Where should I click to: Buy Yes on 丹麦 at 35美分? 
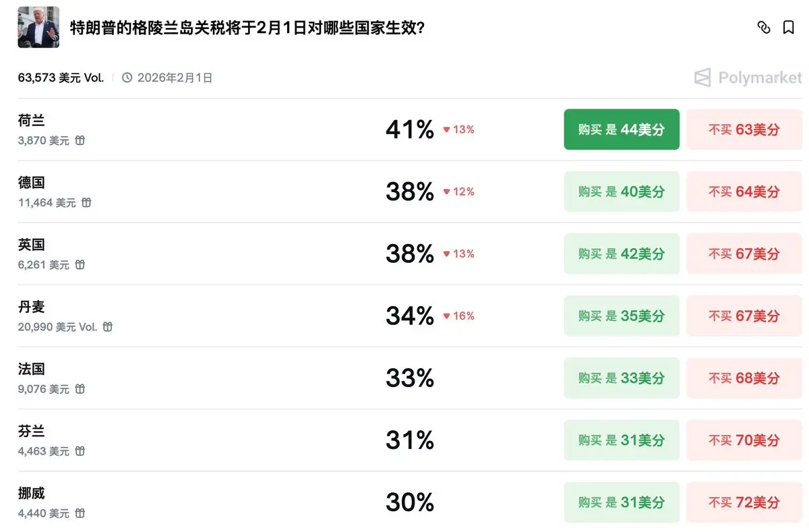click(621, 316)
